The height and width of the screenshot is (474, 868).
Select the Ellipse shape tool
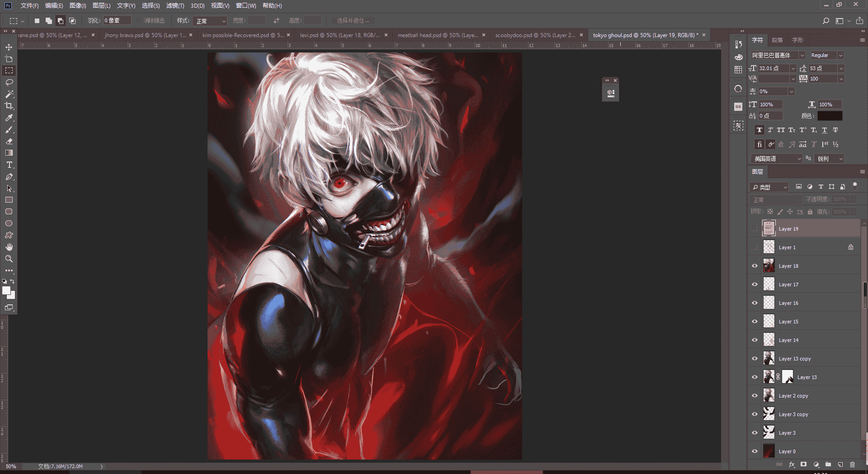point(9,223)
